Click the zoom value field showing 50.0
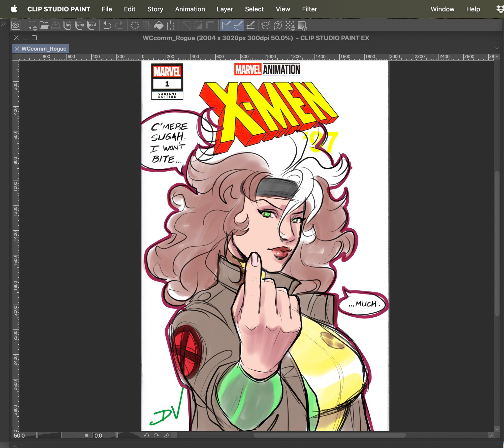 (x=24, y=435)
